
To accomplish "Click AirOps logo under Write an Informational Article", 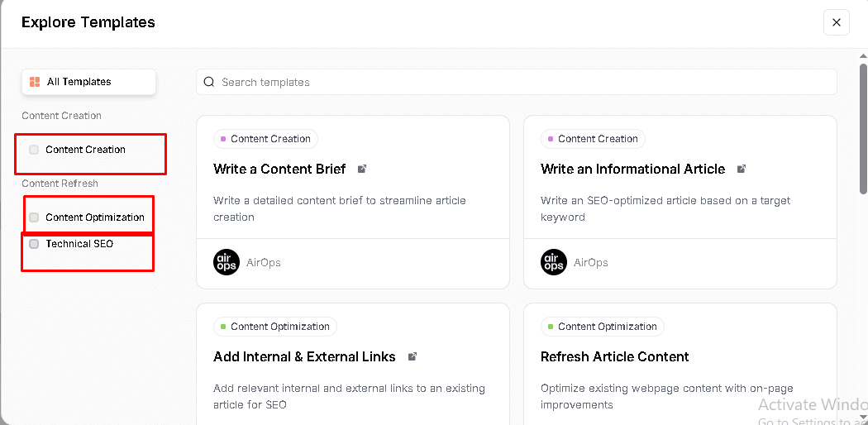I will coord(554,262).
